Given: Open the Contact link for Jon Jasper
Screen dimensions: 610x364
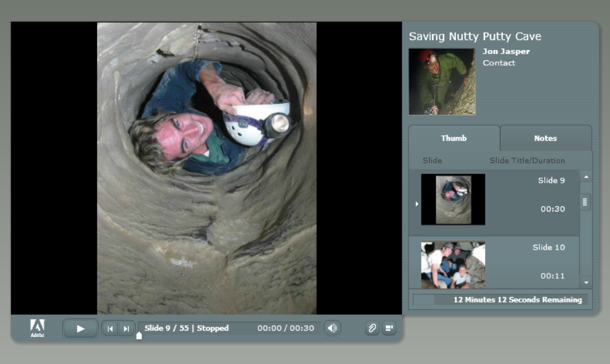Looking at the screenshot, I should (x=499, y=63).
